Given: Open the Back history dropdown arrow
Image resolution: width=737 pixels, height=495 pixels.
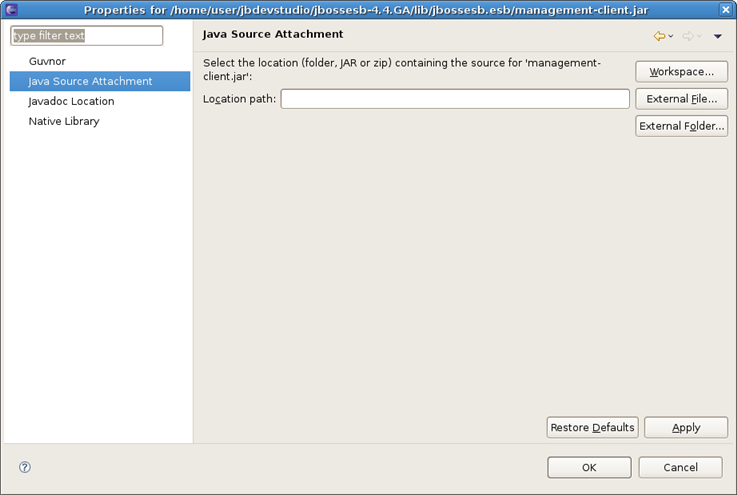Looking at the screenshot, I should tap(670, 37).
